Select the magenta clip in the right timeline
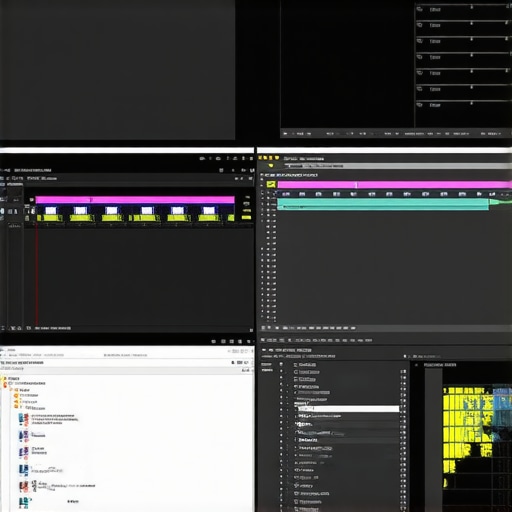Viewport: 512px width, 512px height. click(395, 185)
